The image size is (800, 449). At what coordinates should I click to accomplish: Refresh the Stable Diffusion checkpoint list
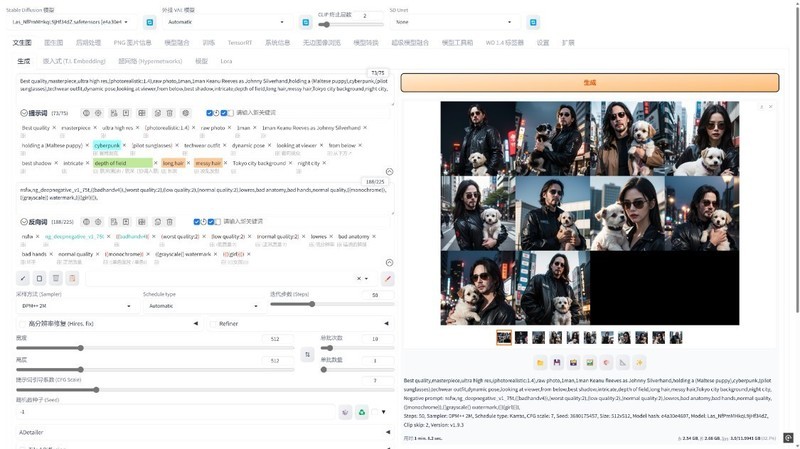click(149, 21)
